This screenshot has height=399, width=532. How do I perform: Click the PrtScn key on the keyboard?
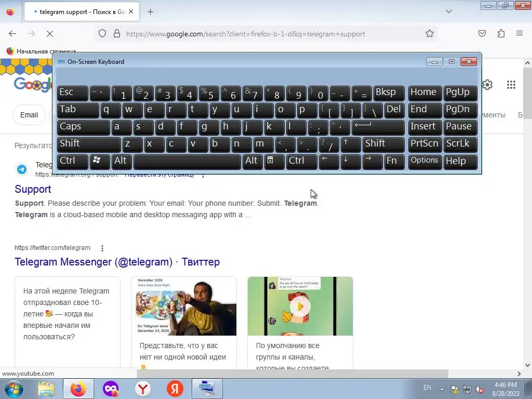pos(425,144)
